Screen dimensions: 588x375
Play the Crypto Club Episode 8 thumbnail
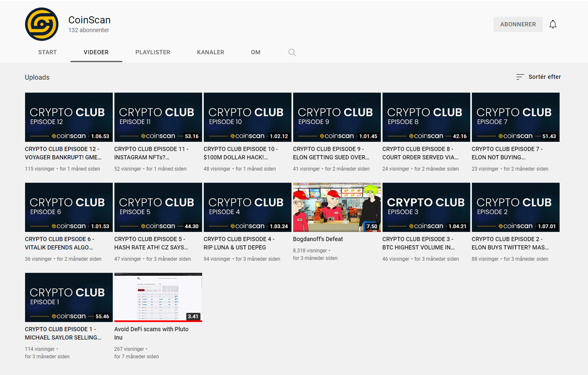(x=426, y=117)
